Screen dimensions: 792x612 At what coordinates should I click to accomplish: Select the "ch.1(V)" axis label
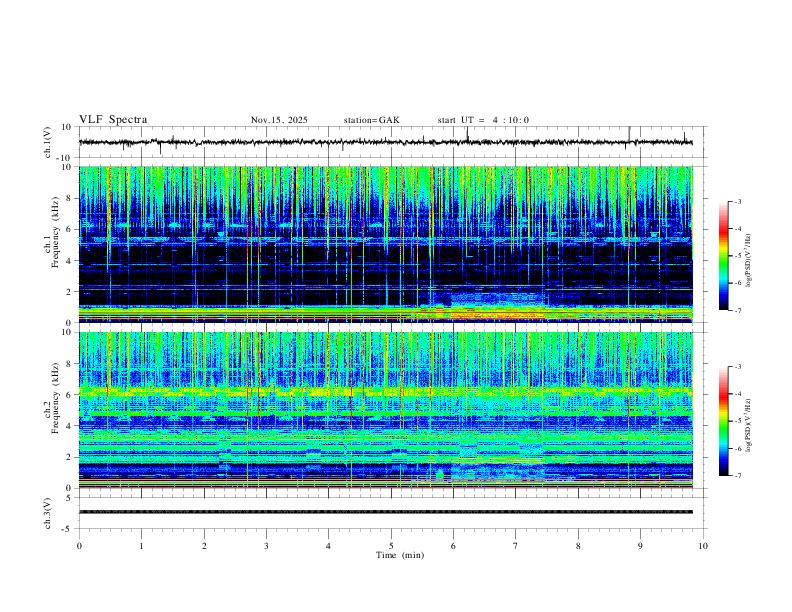point(48,142)
